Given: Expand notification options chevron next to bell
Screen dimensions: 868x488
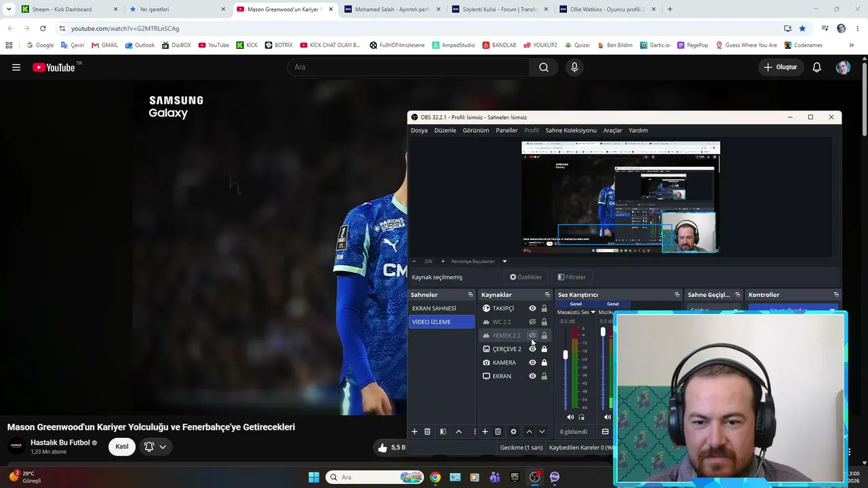Looking at the screenshot, I should point(163,447).
